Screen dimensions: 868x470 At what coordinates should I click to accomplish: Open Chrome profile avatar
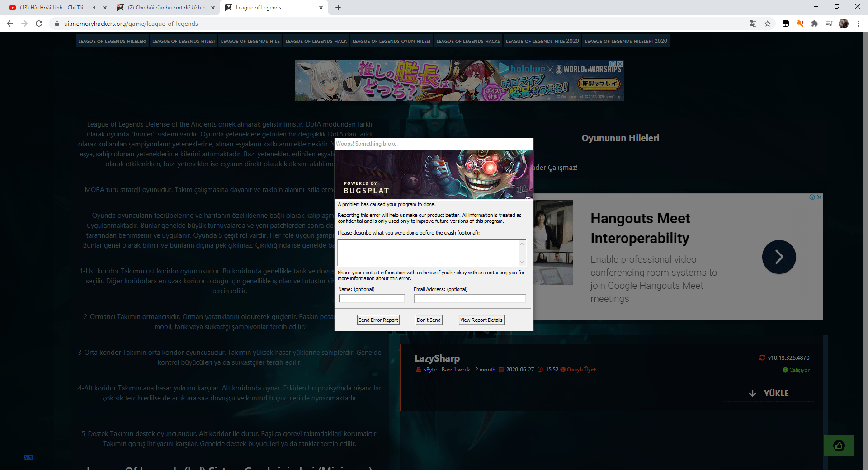coord(844,23)
